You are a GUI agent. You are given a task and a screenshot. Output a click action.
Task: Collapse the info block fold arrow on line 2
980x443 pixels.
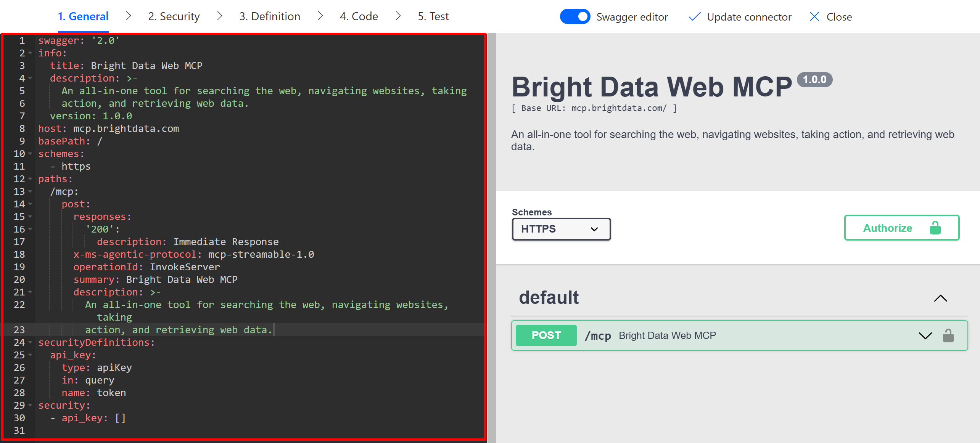(30, 53)
